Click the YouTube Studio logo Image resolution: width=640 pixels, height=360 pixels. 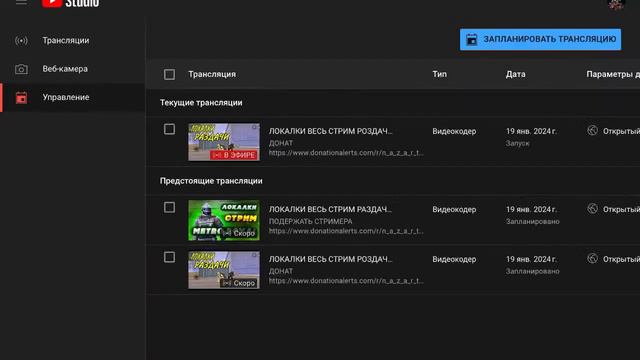[70, 3]
